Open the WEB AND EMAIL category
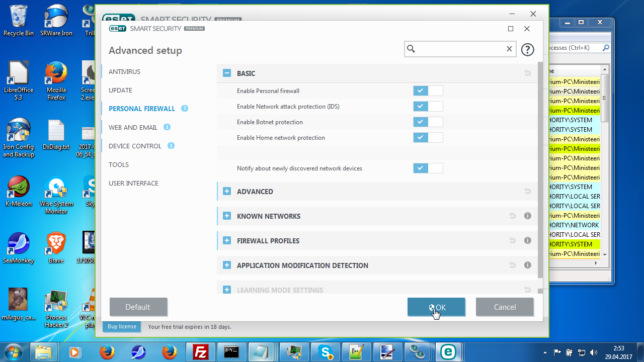This screenshot has width=644, height=362. tap(133, 128)
